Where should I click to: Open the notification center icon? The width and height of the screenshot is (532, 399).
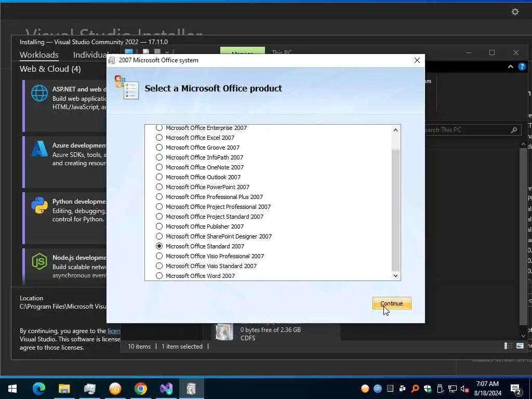pyautogui.click(x=516, y=390)
